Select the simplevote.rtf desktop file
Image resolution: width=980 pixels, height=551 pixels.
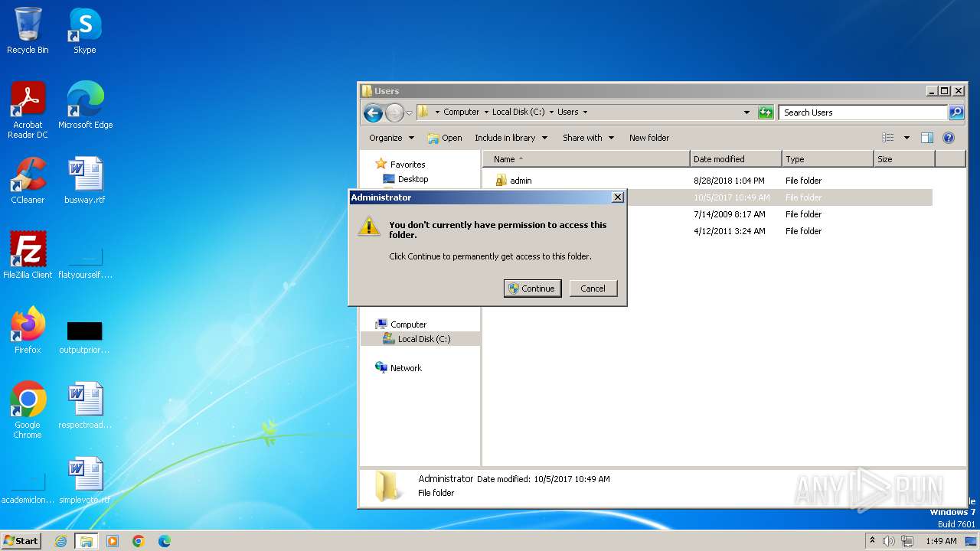point(85,481)
